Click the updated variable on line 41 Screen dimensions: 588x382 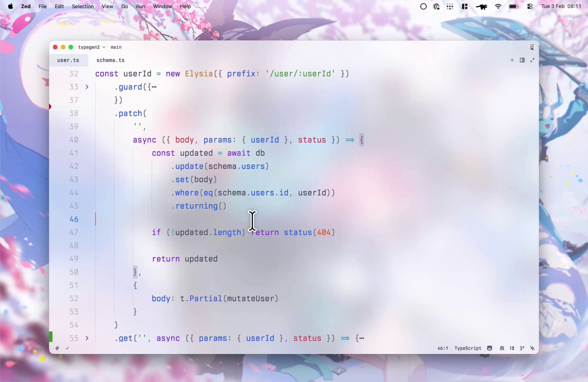196,153
